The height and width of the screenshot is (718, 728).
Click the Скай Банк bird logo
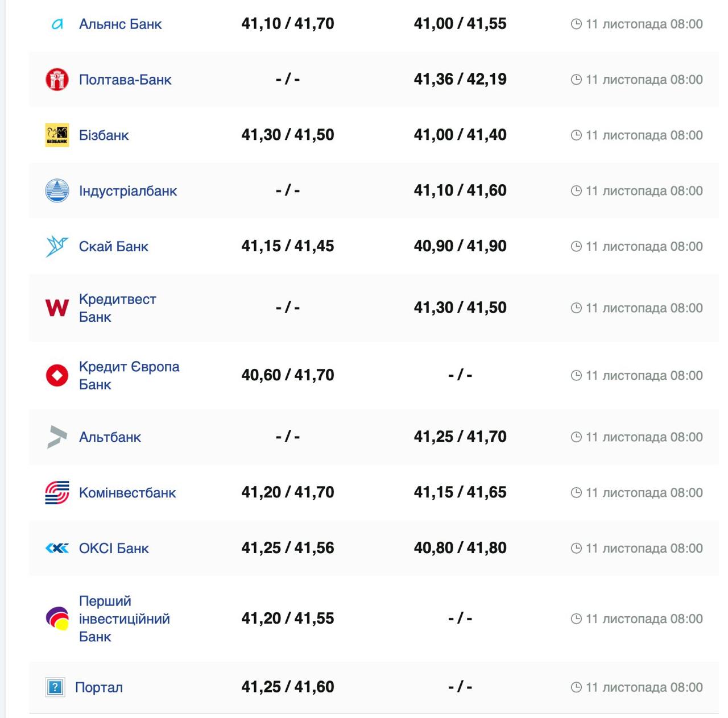pyautogui.click(x=57, y=246)
